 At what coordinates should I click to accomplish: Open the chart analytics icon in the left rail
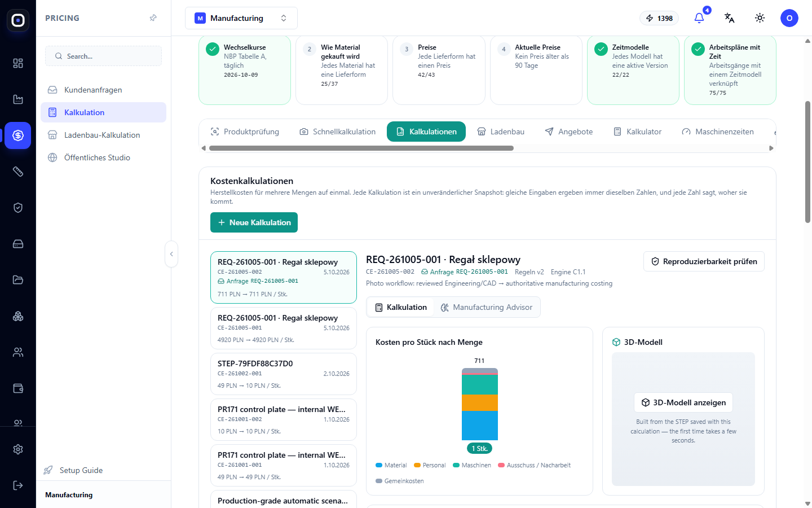[x=18, y=99]
